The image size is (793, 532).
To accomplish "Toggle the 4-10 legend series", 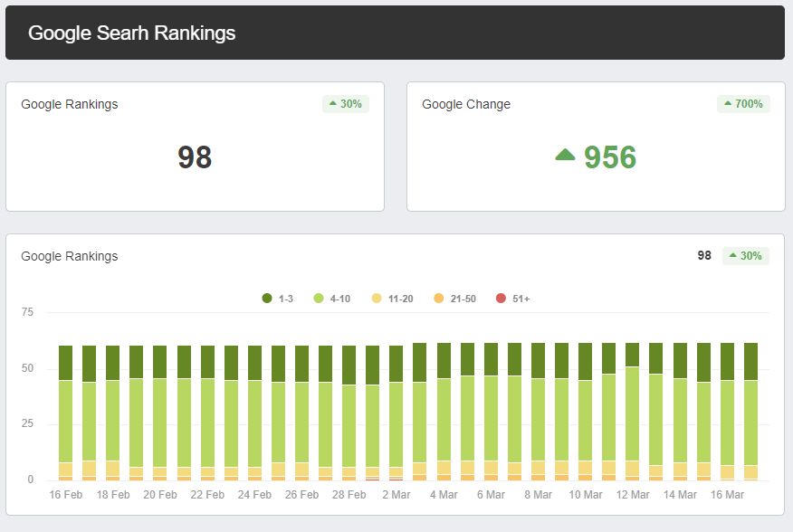I will pyautogui.click(x=331, y=299).
